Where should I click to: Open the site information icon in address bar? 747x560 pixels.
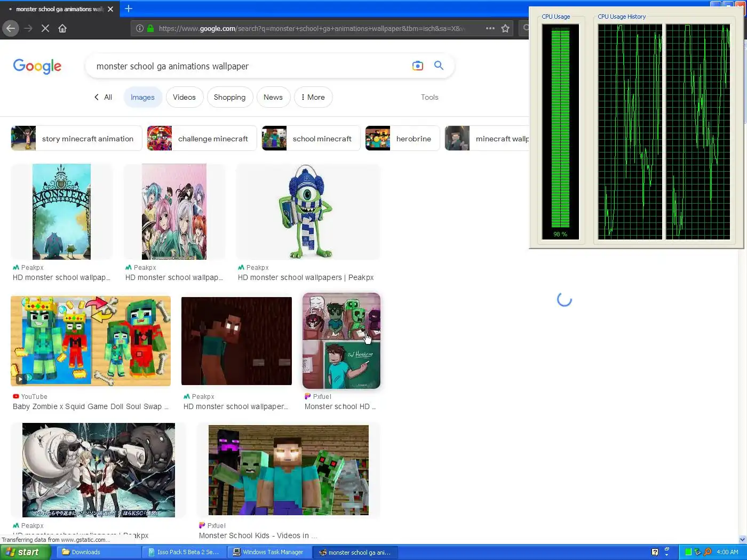click(x=140, y=28)
